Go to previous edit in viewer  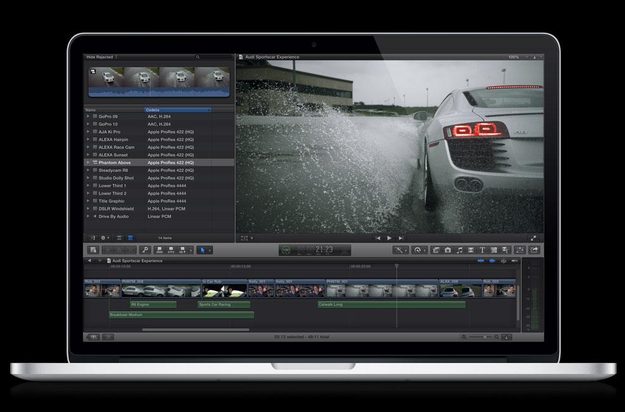tap(378, 238)
